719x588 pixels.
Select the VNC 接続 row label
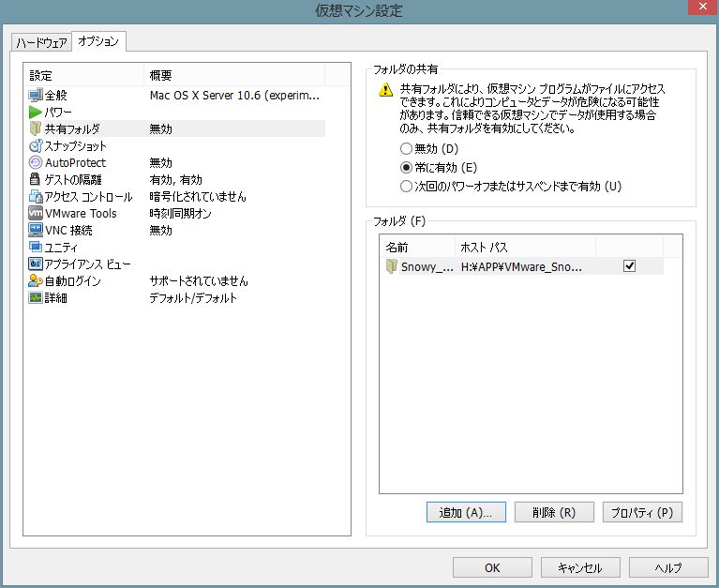click(68, 231)
